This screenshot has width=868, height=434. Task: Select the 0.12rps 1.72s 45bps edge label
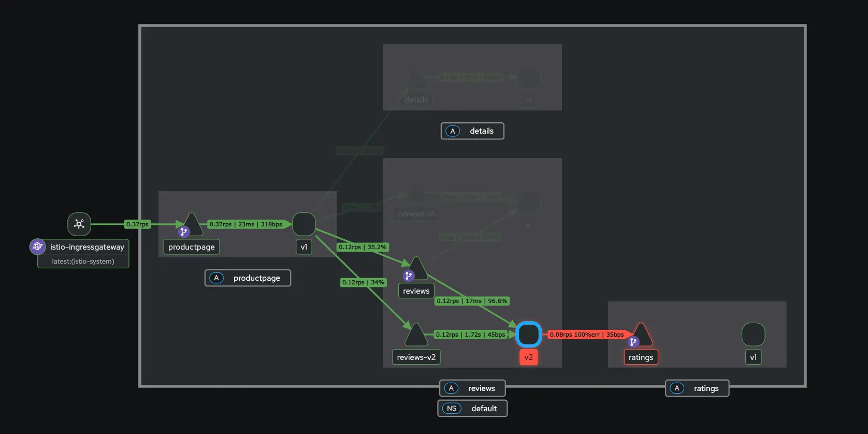[470, 335]
